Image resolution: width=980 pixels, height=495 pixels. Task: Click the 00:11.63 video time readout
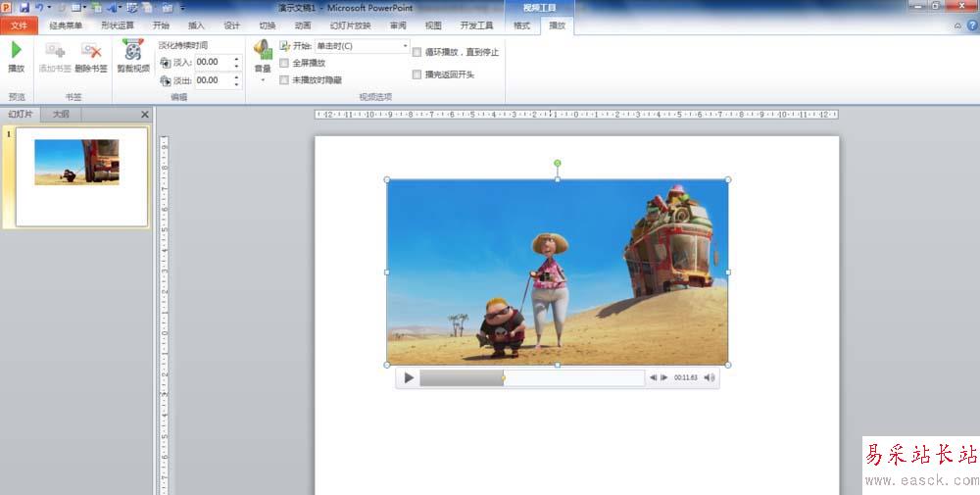(686, 377)
